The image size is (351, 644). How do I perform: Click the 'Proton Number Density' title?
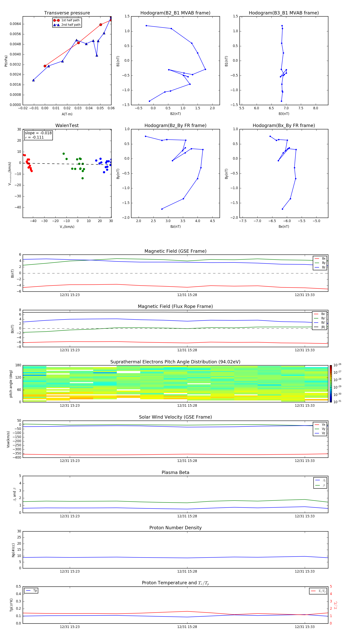tap(175, 528)
